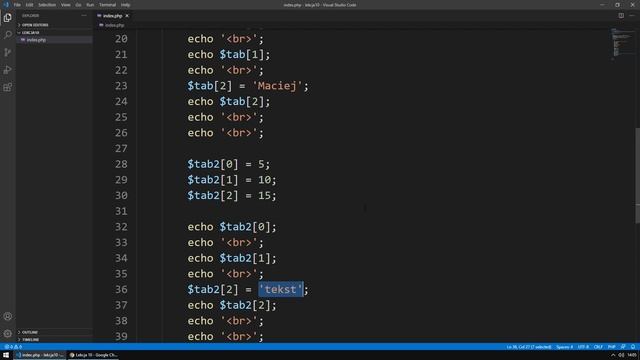Click the errors and warnings status indicator
640x360 pixels.
pyautogui.click(x=13, y=347)
